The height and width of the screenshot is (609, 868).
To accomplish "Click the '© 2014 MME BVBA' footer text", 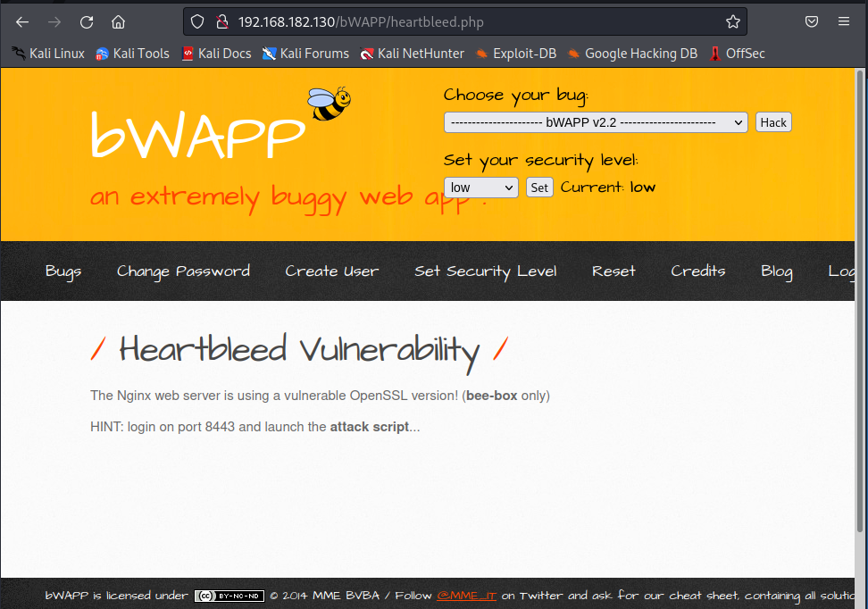I will (324, 596).
